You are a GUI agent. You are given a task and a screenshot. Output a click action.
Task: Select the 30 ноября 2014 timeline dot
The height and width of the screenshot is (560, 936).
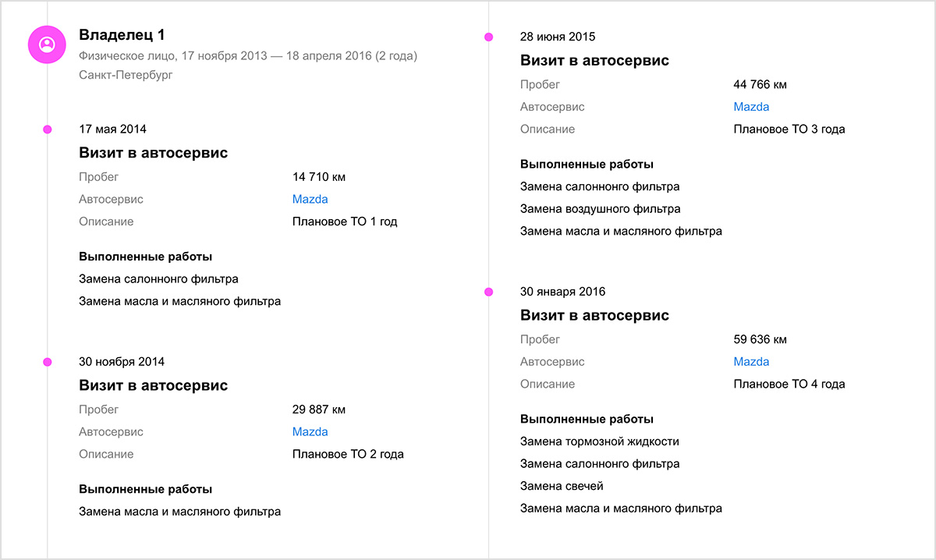[x=48, y=362]
